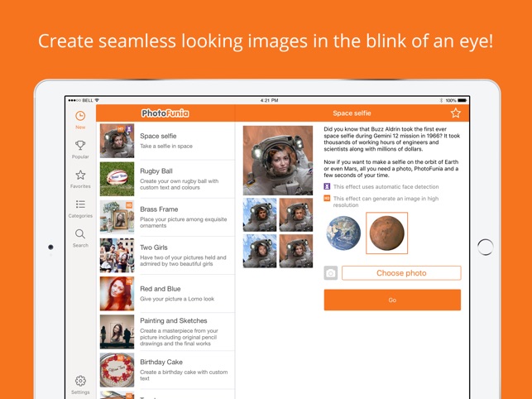Click 'Create a birthday cake with custom text'
The image size is (532, 399).
184,375
